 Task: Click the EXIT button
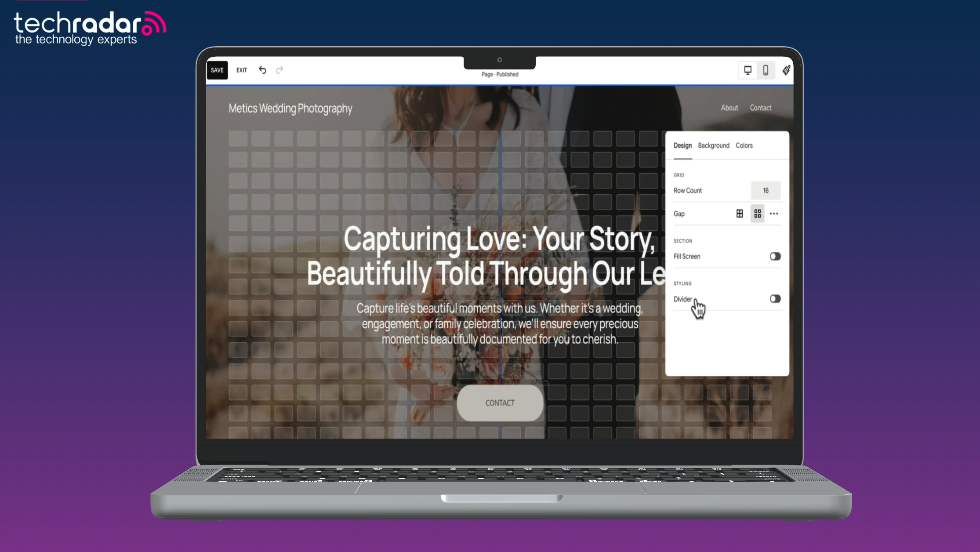(x=241, y=70)
